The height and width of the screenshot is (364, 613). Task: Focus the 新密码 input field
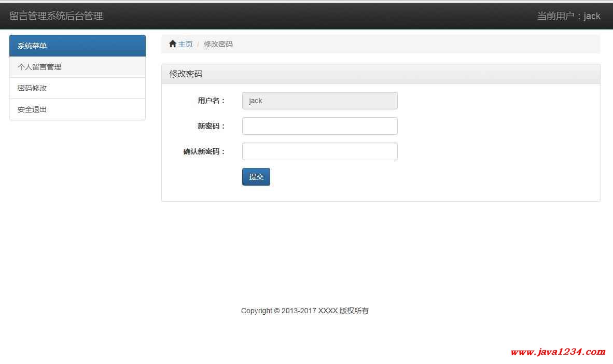pyautogui.click(x=319, y=126)
